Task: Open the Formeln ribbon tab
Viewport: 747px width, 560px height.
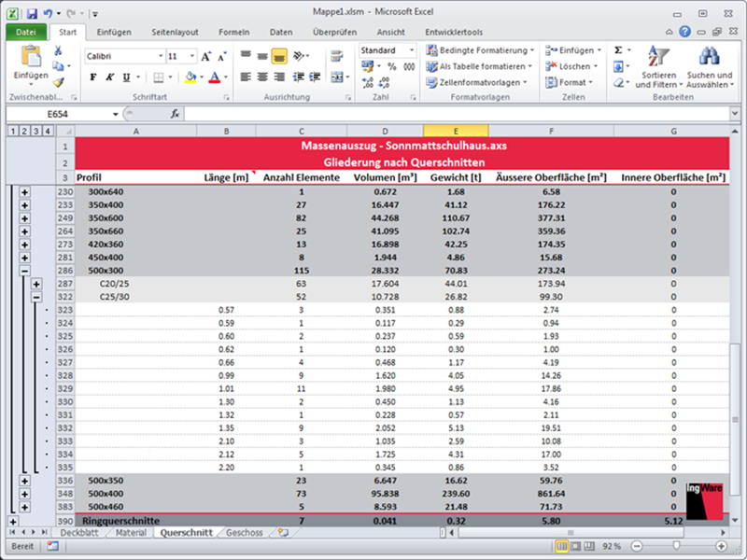Action: tap(233, 32)
